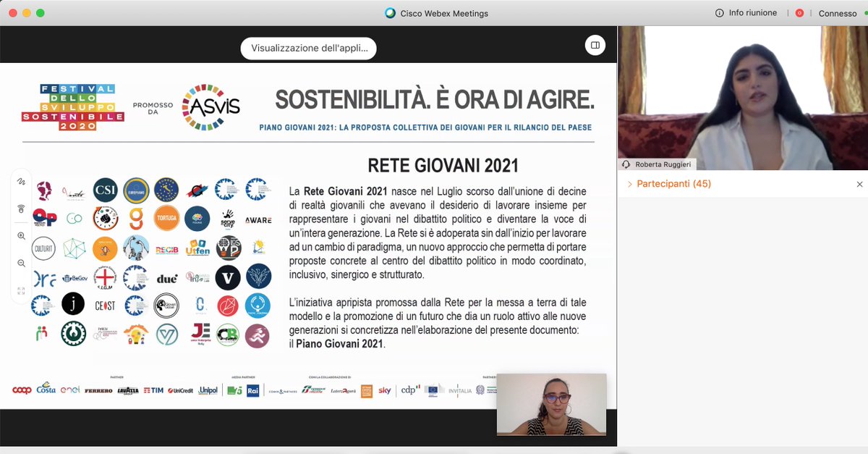The width and height of the screenshot is (868, 454).
Task: Click the UniCredit sponsor logo
Action: tap(181, 391)
